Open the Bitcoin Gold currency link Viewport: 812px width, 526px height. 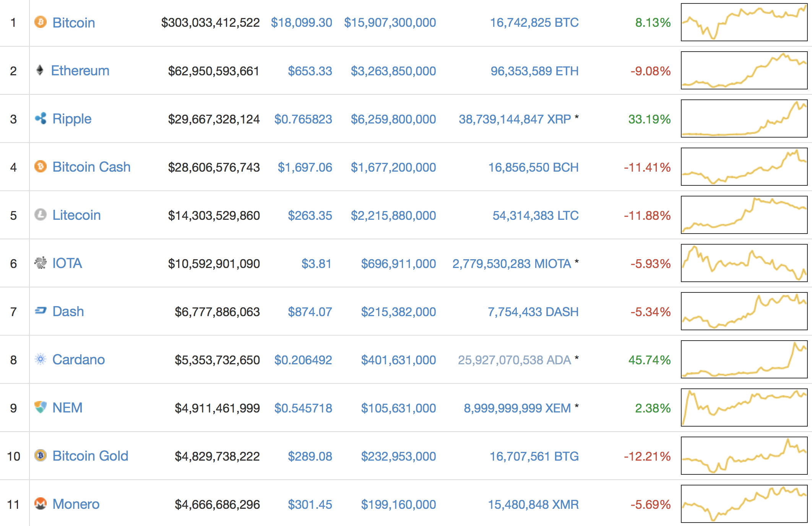(x=90, y=456)
